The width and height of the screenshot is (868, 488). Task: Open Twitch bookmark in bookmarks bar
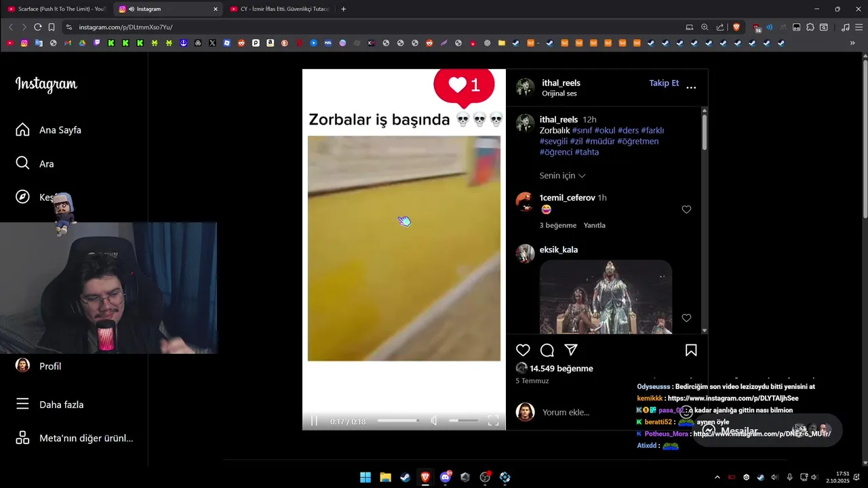pos(97,43)
